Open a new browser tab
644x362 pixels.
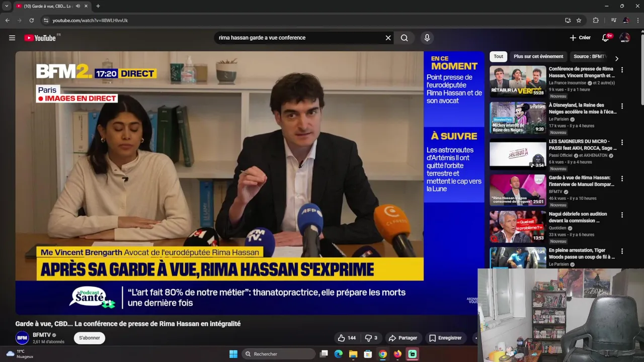pyautogui.click(x=98, y=6)
